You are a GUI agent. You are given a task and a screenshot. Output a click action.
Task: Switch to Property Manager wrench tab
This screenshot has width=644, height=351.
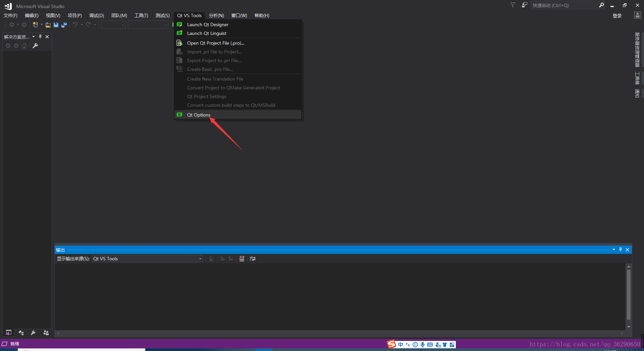click(x=33, y=333)
